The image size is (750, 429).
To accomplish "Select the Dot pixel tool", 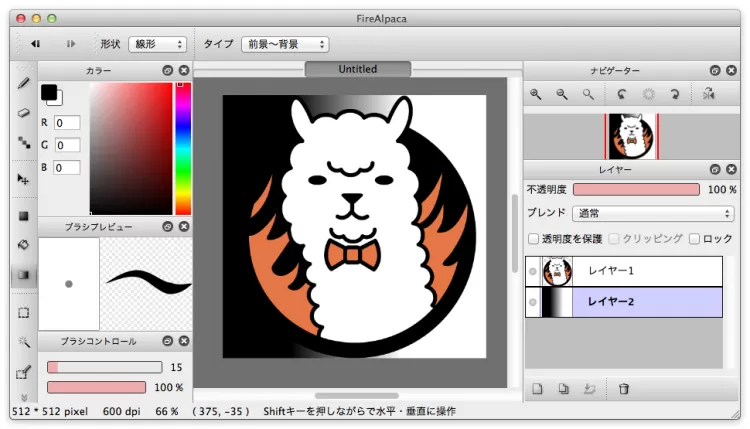I will tap(23, 142).
